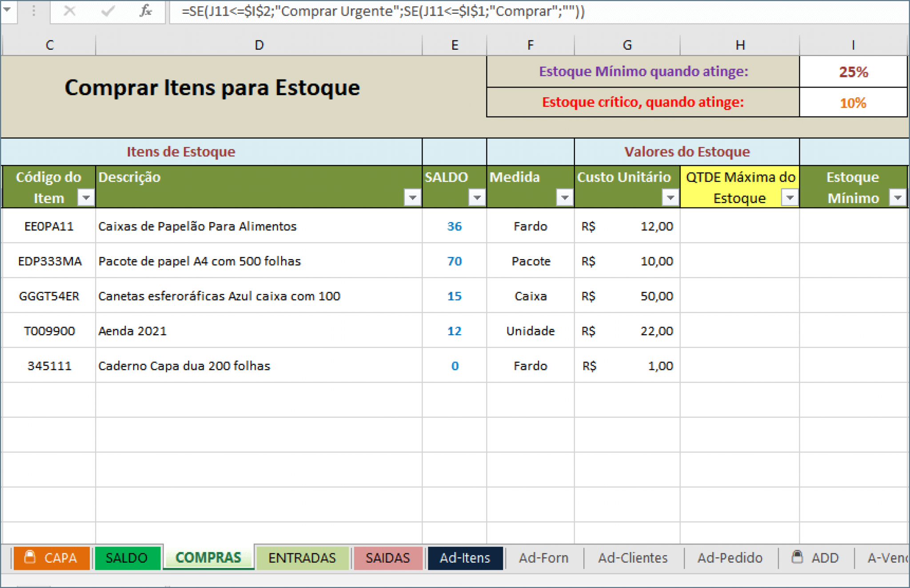The height and width of the screenshot is (588, 910).
Task: Select column C header
Action: pos(49,45)
